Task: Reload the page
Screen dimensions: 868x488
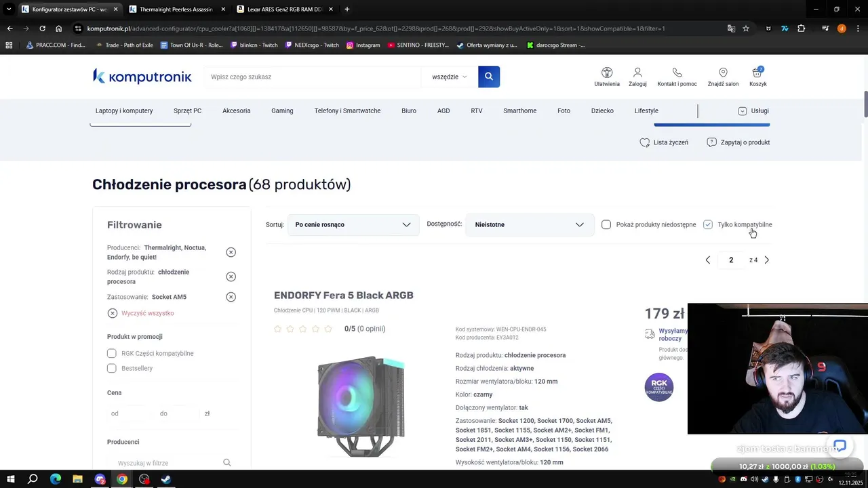Action: tap(42, 28)
